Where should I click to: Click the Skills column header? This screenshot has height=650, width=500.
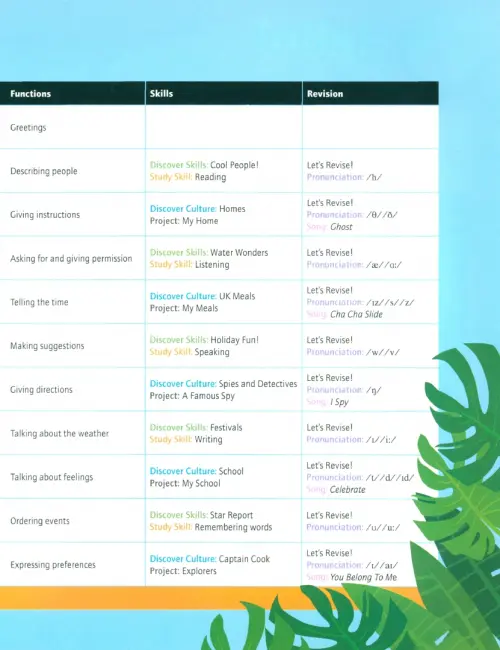(x=161, y=94)
